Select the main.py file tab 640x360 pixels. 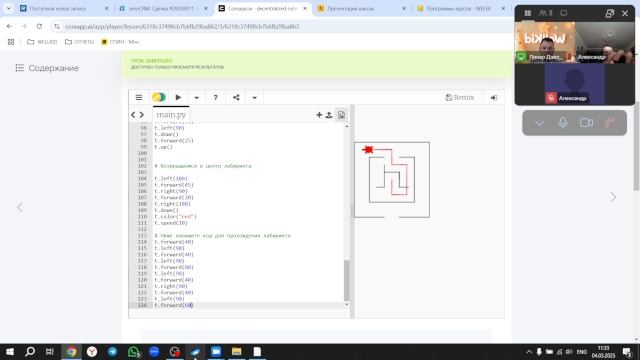pyautogui.click(x=171, y=115)
